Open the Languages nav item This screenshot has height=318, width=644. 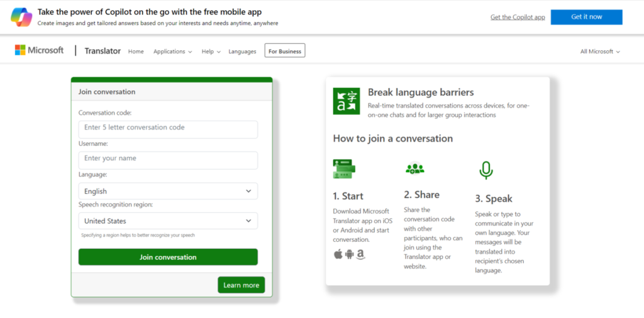(x=242, y=52)
